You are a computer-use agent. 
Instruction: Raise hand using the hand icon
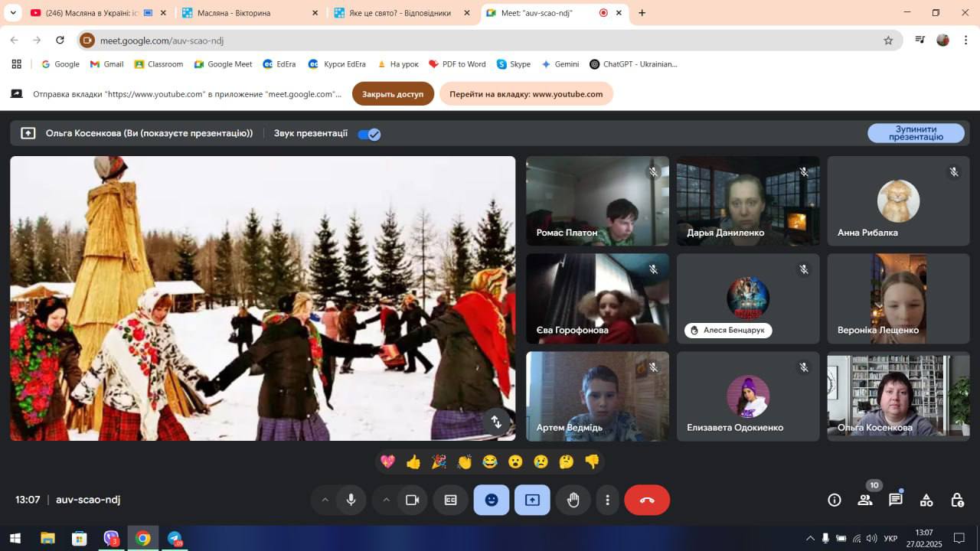573,500
